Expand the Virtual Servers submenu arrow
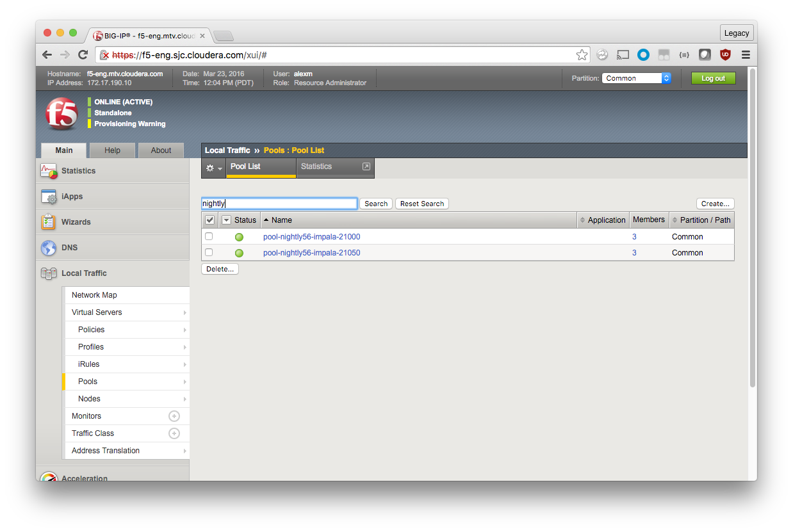The height and width of the screenshot is (532, 793). pos(185,312)
